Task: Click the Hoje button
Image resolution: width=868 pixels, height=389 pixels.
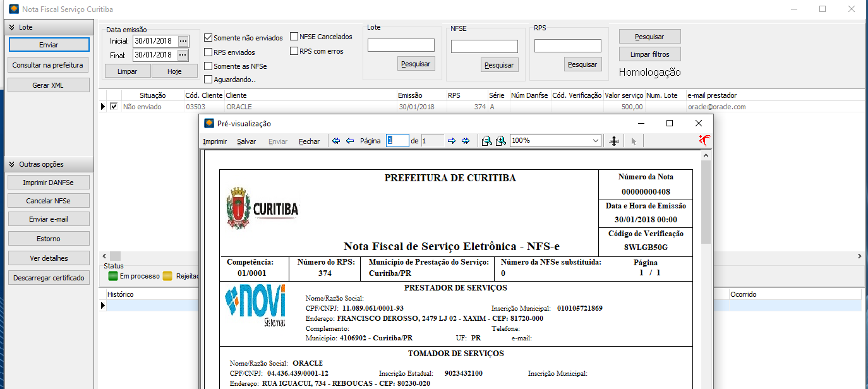Action: coord(174,71)
